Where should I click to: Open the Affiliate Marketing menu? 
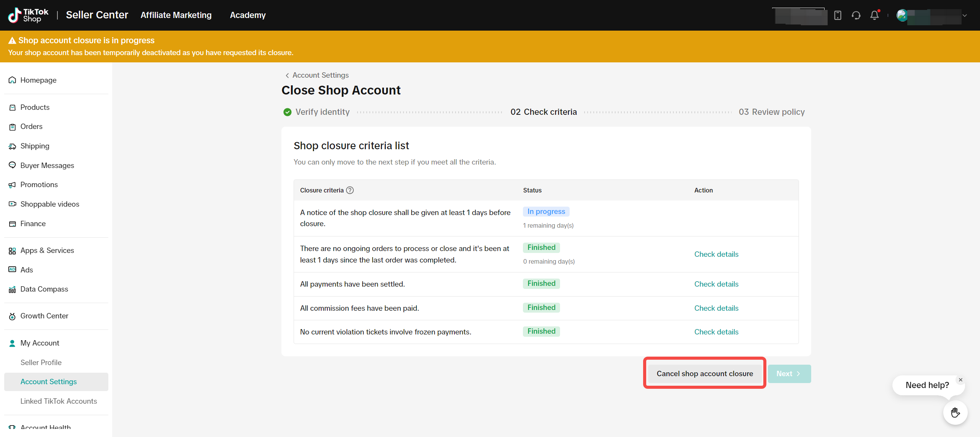[x=176, y=15]
